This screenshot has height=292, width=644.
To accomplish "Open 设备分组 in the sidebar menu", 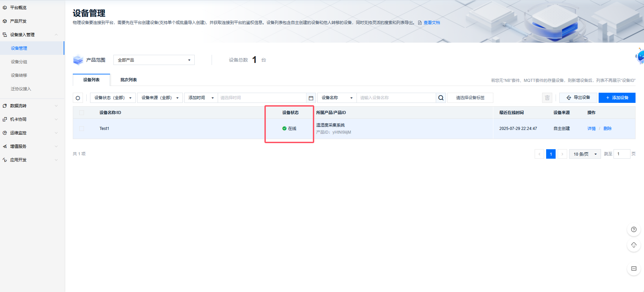I will pyautogui.click(x=19, y=62).
